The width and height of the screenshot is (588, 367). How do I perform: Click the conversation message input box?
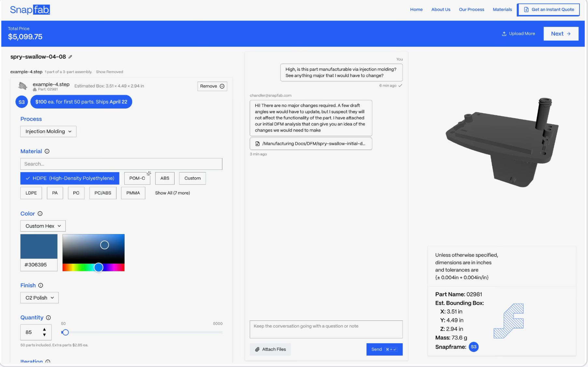[326, 329]
